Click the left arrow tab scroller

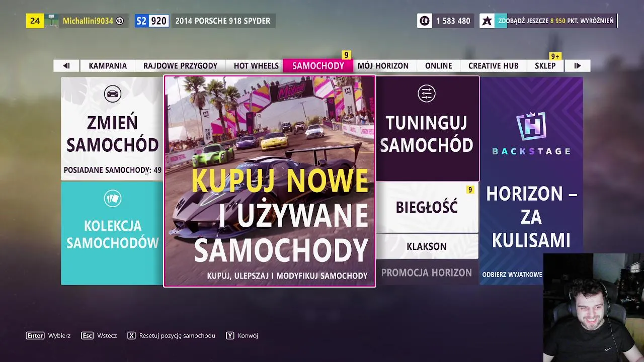pyautogui.click(x=66, y=66)
